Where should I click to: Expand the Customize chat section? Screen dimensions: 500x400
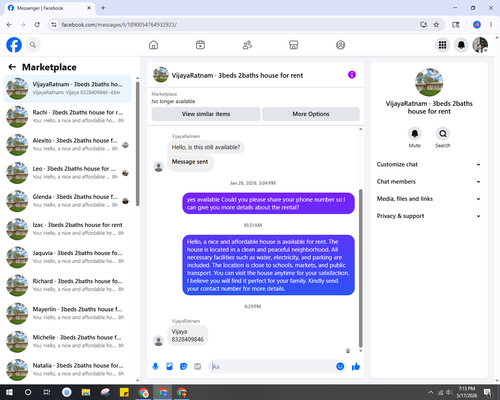tap(429, 164)
